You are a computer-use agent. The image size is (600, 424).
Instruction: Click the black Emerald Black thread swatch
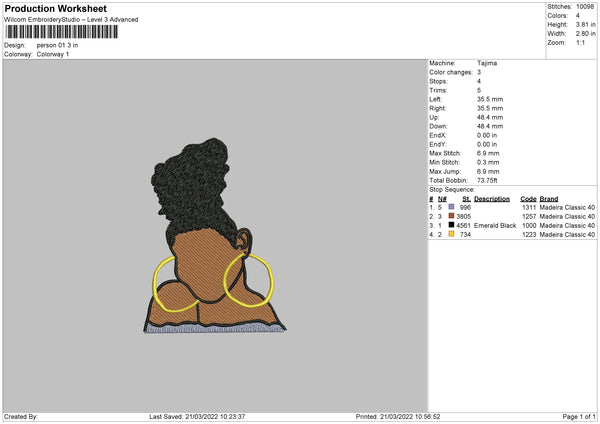[x=451, y=225]
